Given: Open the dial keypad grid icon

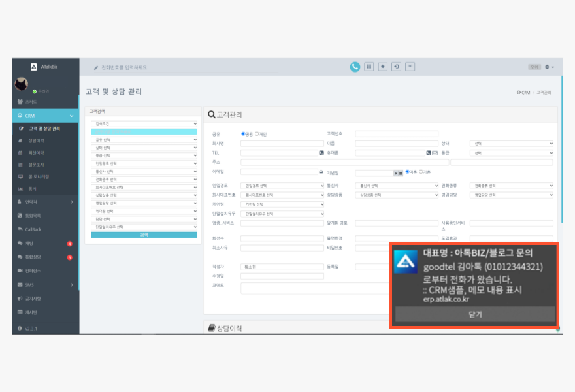Looking at the screenshot, I should pyautogui.click(x=369, y=67).
